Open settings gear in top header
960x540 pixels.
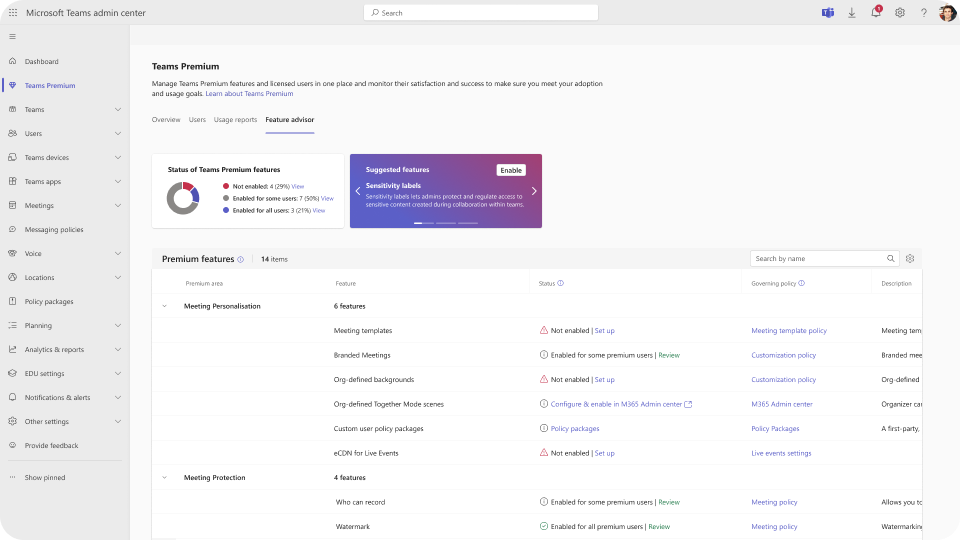[x=900, y=13]
